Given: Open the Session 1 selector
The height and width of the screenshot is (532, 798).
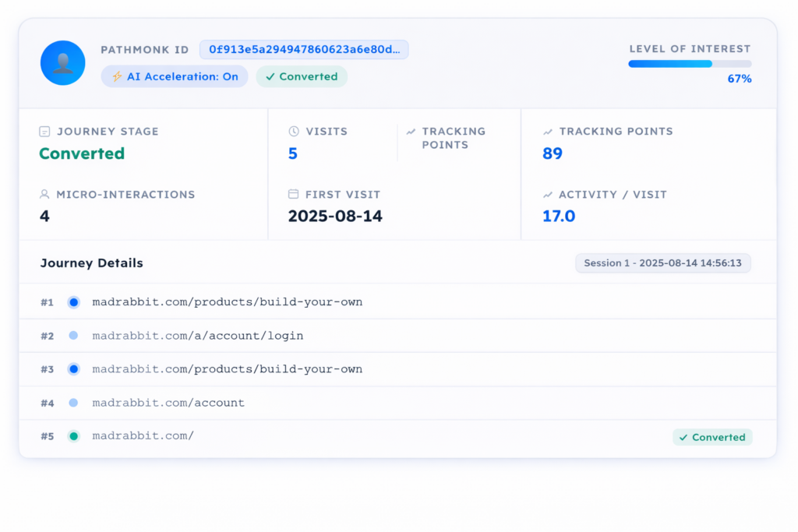Looking at the screenshot, I should pos(662,263).
